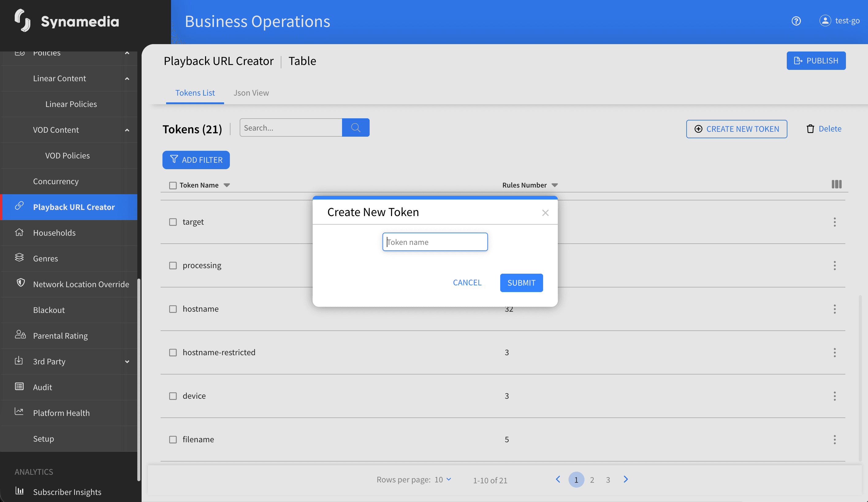Viewport: 868px width, 502px height.
Task: Check the processing row checkbox
Action: pos(173,265)
